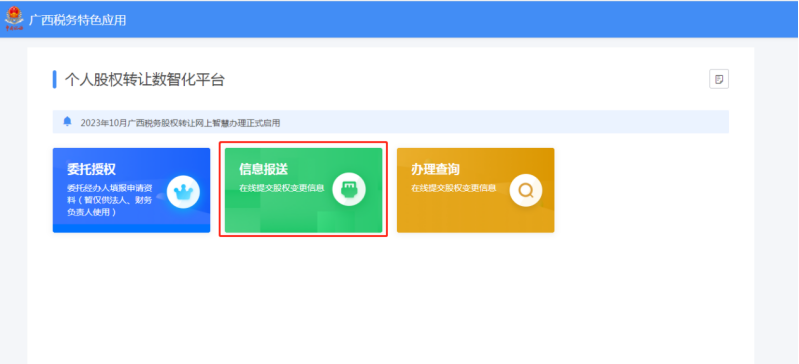
Task: Open the document icon button at top right
Action: coord(718,79)
